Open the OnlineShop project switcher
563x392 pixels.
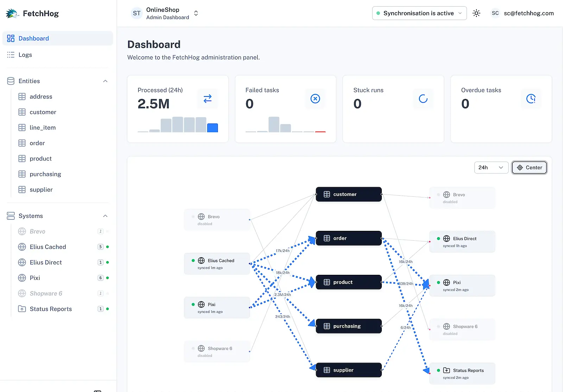165,13
